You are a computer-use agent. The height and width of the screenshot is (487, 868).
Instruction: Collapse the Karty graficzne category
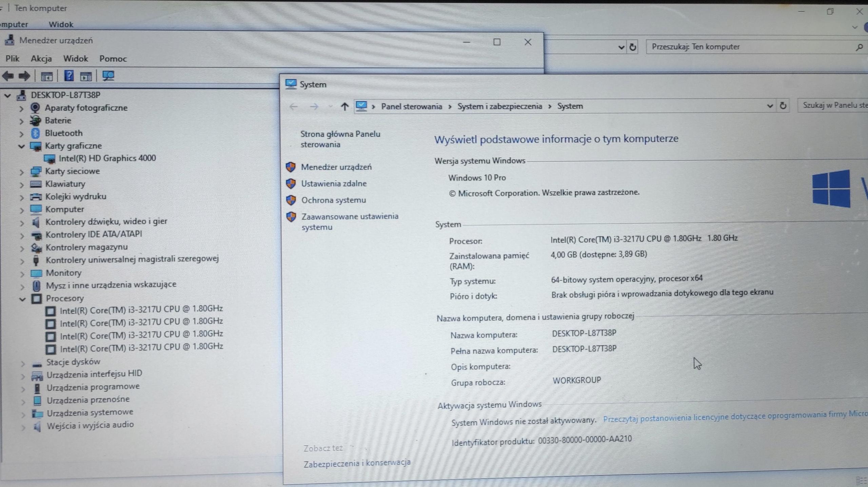(22, 146)
